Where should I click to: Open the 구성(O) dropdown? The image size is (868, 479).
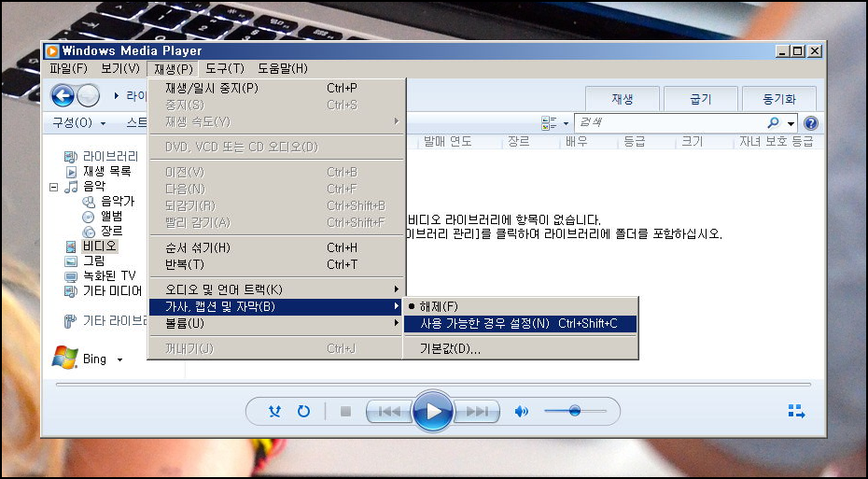pos(78,123)
